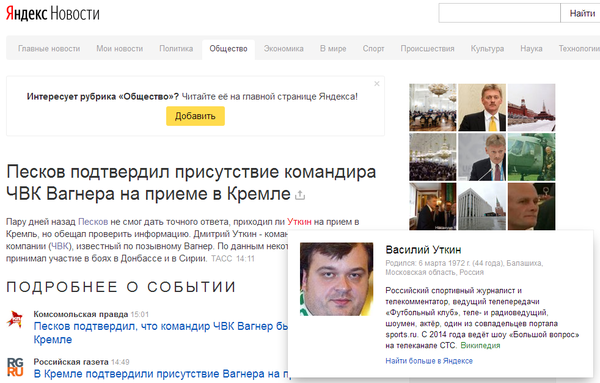The width and height of the screenshot is (600, 383).
Task: Click the ТАСС source label
Action: pyautogui.click(x=222, y=259)
